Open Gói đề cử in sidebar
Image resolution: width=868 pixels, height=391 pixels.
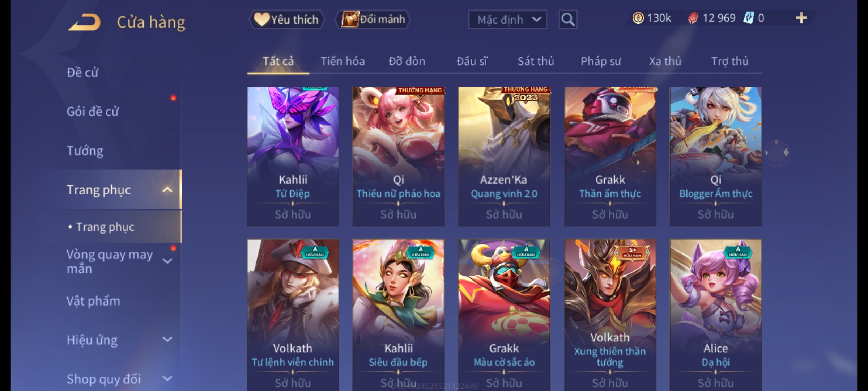93,112
